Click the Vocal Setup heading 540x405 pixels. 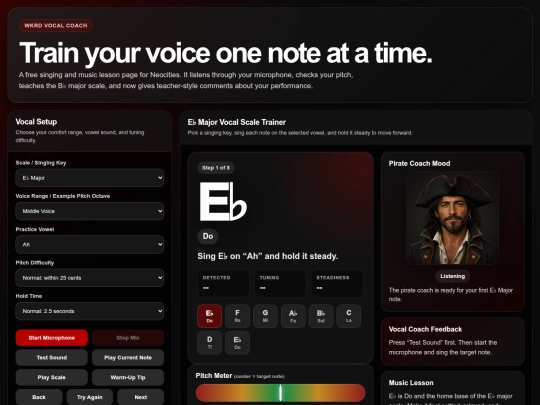[36, 122]
